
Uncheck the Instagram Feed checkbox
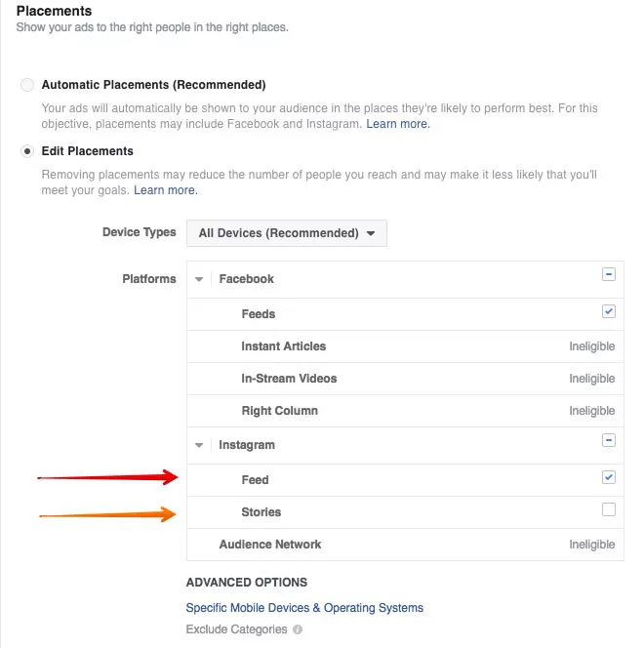pos(609,477)
